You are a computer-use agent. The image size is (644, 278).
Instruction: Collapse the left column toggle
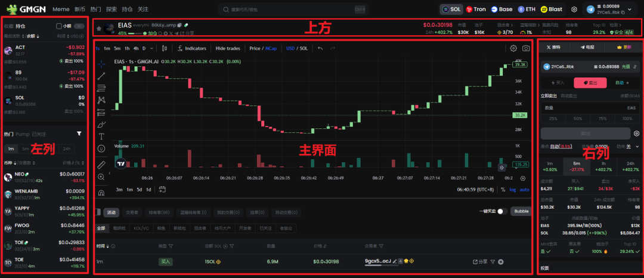(x=79, y=26)
